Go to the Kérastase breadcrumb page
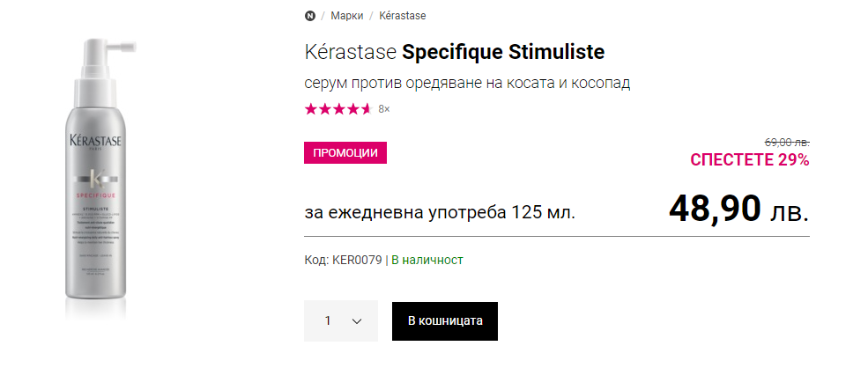 [403, 16]
